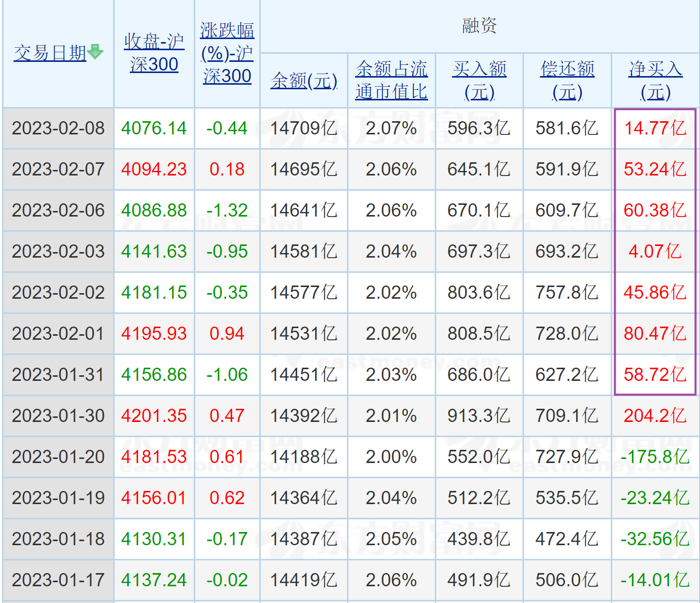Click the buy amount 913.3亿
This screenshot has height=603, width=700.
coord(479,416)
